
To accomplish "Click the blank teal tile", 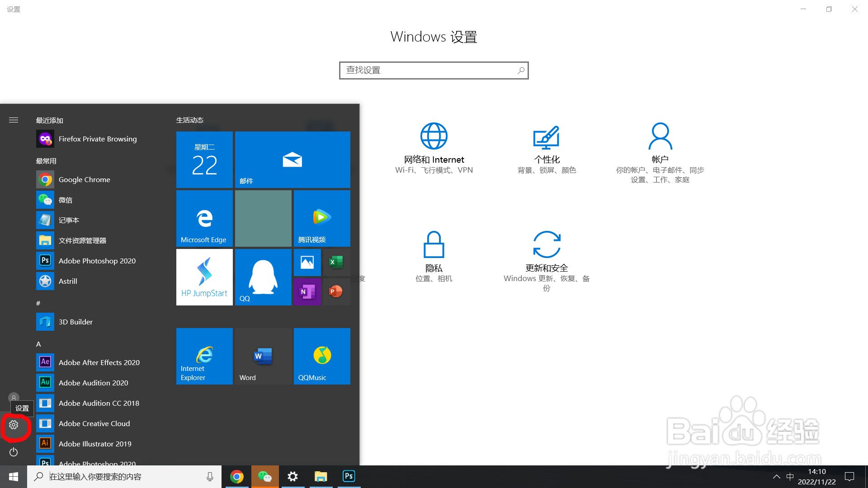I will coord(263,218).
